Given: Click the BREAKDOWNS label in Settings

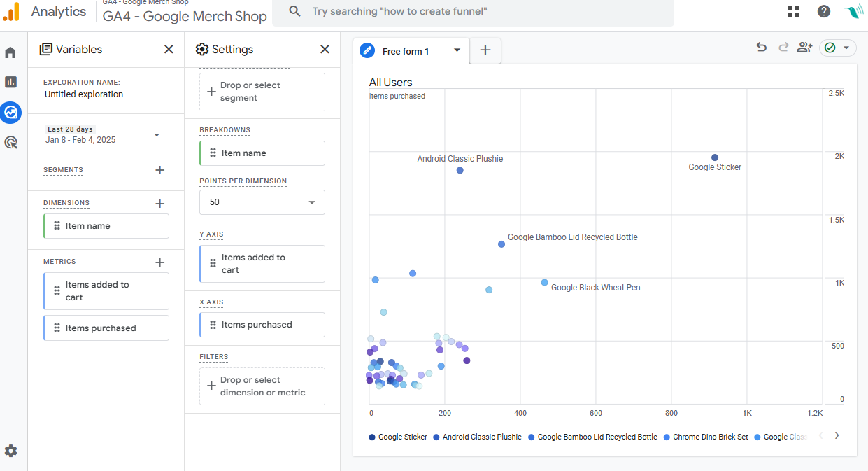Looking at the screenshot, I should pyautogui.click(x=225, y=130).
